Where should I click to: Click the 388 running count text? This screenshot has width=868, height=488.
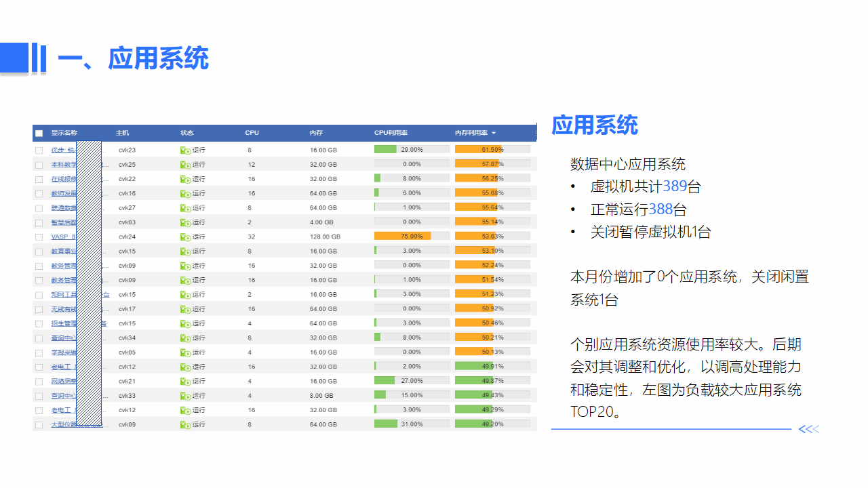[660, 209]
